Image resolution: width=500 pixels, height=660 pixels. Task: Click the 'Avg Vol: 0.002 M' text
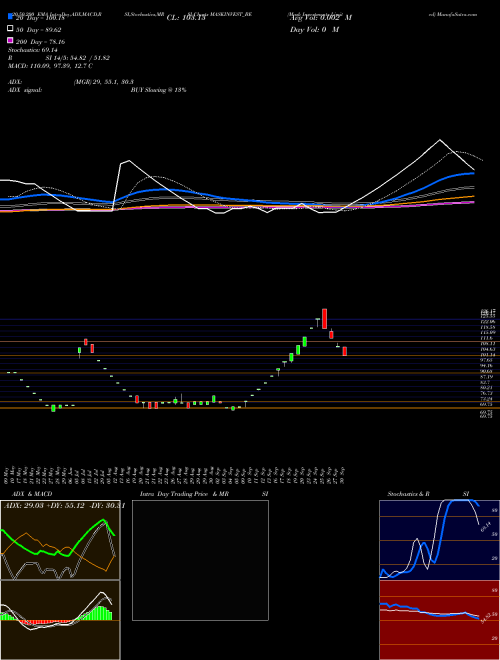321,18
